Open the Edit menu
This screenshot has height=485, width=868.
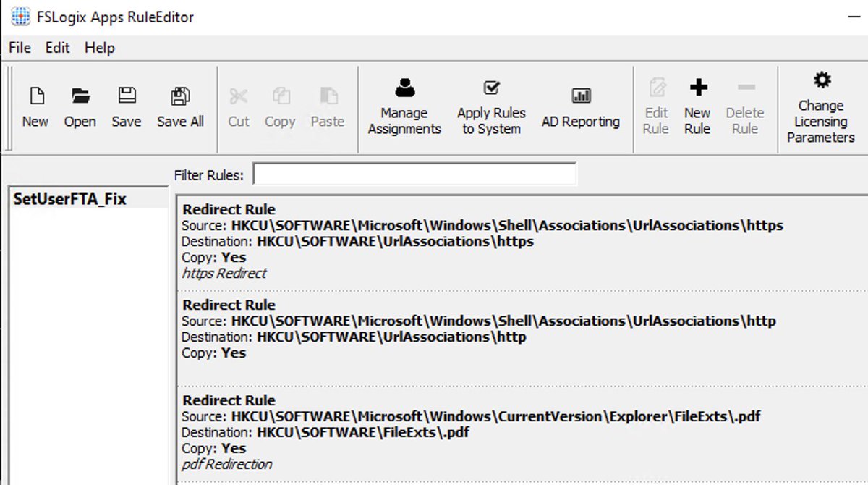(57, 48)
